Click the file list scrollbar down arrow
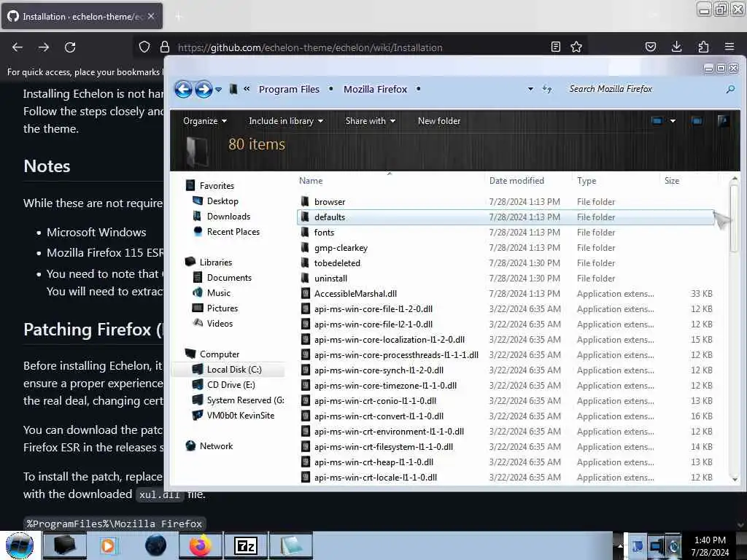 pos(735,479)
